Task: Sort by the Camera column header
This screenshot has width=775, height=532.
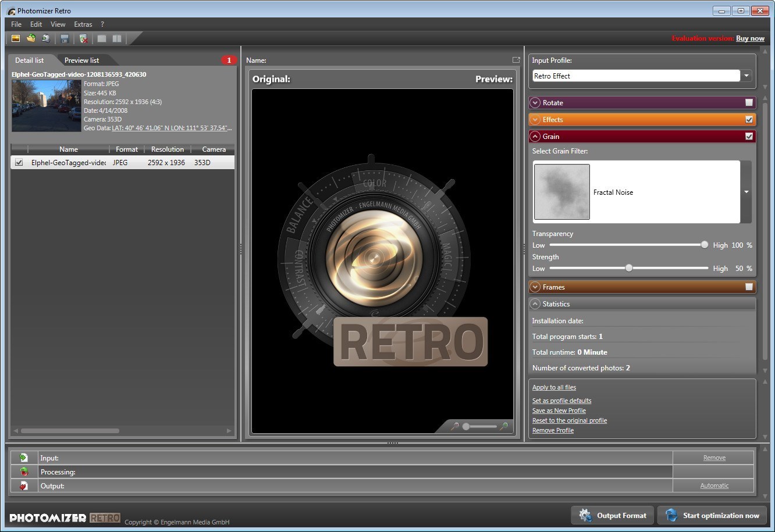Action: point(214,149)
